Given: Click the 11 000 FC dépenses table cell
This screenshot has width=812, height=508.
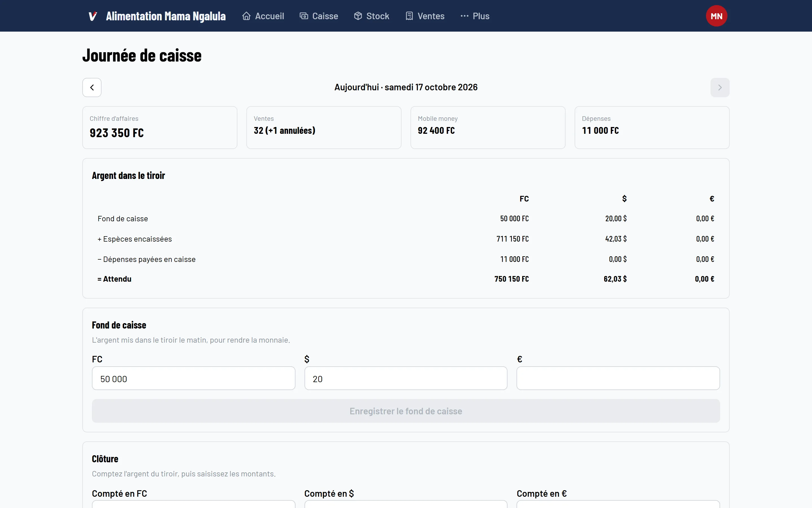Looking at the screenshot, I should [514, 259].
